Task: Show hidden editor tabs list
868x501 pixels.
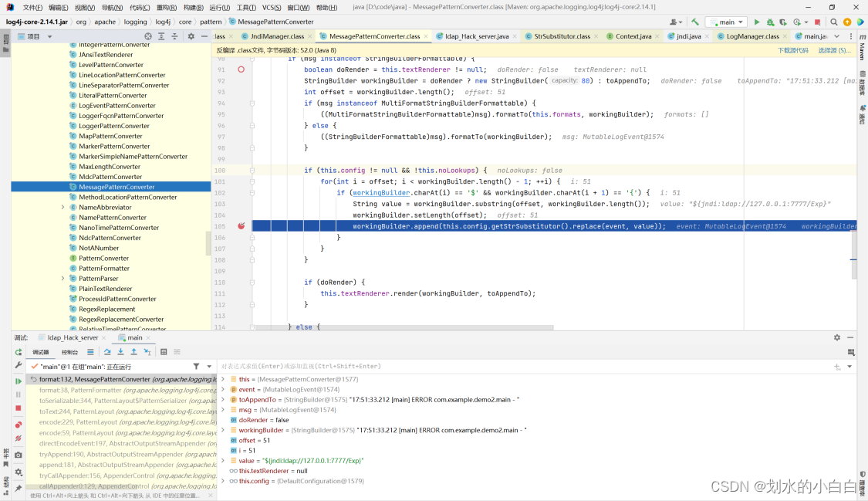Action: pos(837,36)
